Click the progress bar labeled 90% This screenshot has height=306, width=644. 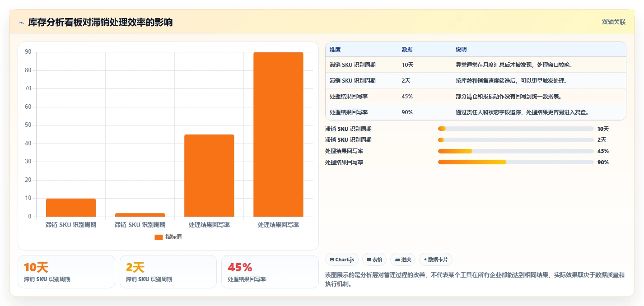pyautogui.click(x=516, y=162)
